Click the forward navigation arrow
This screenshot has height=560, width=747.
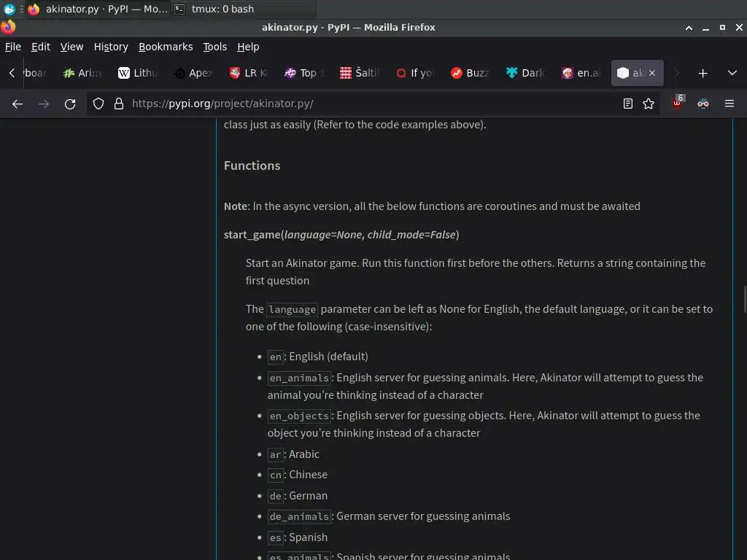43,104
